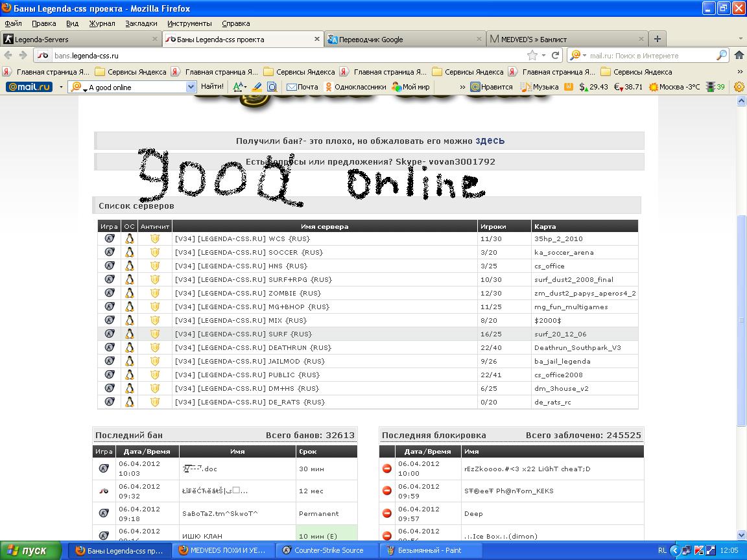The width and height of the screenshot is (747, 560).
Task: Expand hidden mail.ru toolbar items chevron
Action: (x=462, y=87)
